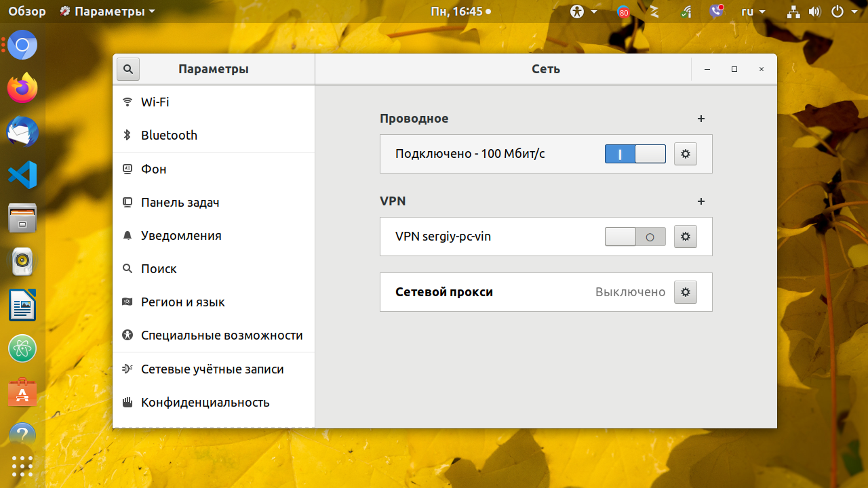Open Rhythmbox speaker icon in dock
The image size is (868, 488).
22,262
